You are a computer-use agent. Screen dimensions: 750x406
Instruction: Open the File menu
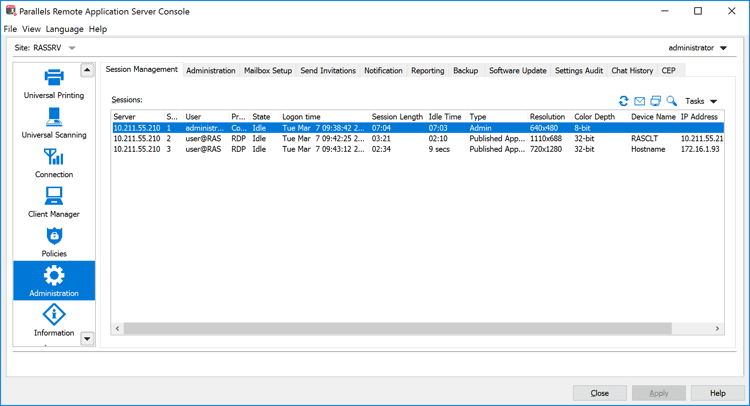(10, 29)
